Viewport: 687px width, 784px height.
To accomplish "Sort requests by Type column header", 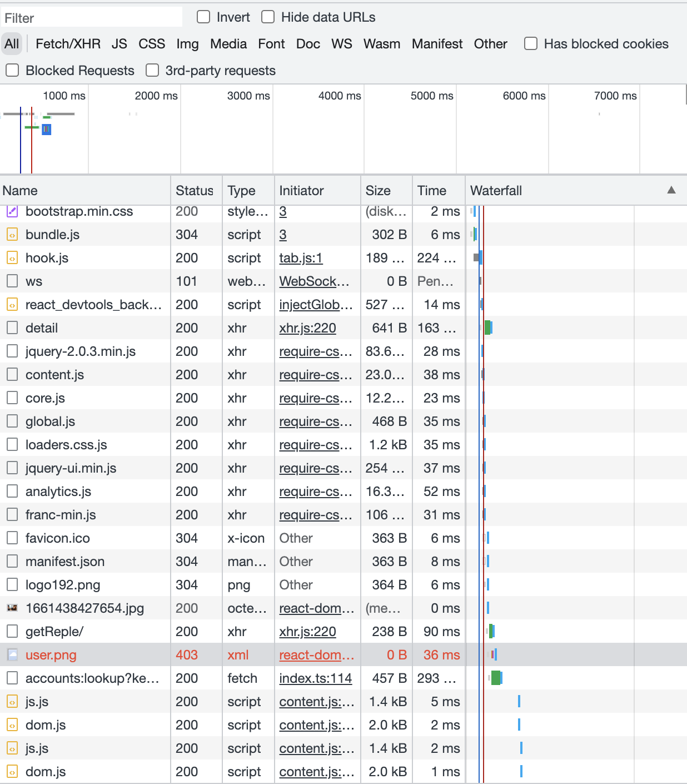I will (248, 191).
